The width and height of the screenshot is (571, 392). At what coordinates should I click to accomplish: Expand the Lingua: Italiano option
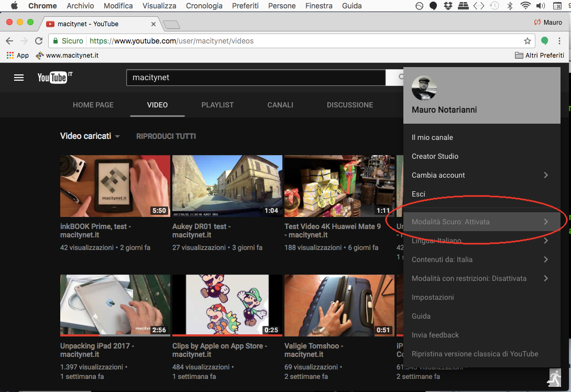pos(482,241)
